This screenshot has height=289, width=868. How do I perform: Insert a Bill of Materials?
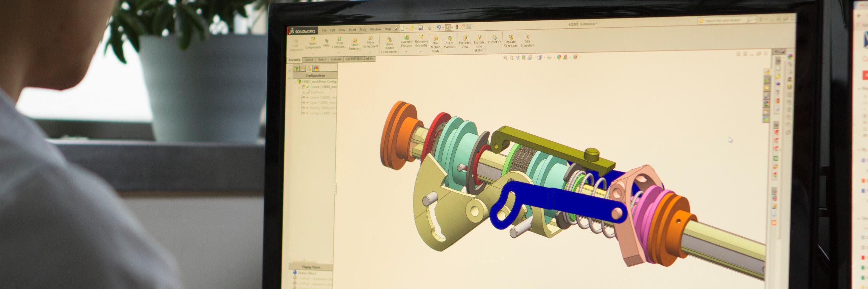pos(449,42)
